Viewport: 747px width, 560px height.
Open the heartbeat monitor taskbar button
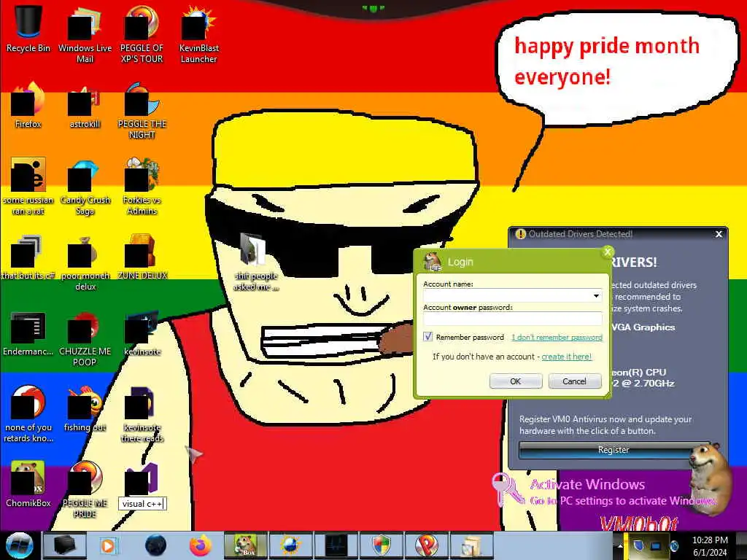(336, 545)
